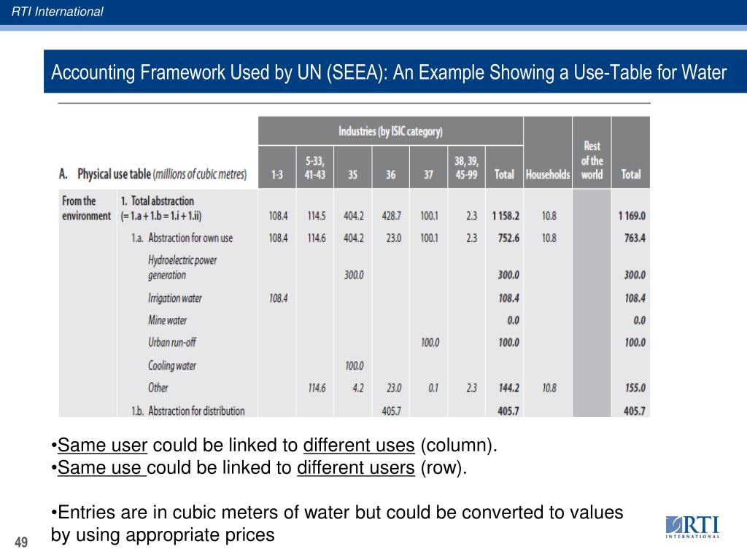Click the slide number 49
The width and height of the screenshot is (747, 560).
[x=21, y=542]
